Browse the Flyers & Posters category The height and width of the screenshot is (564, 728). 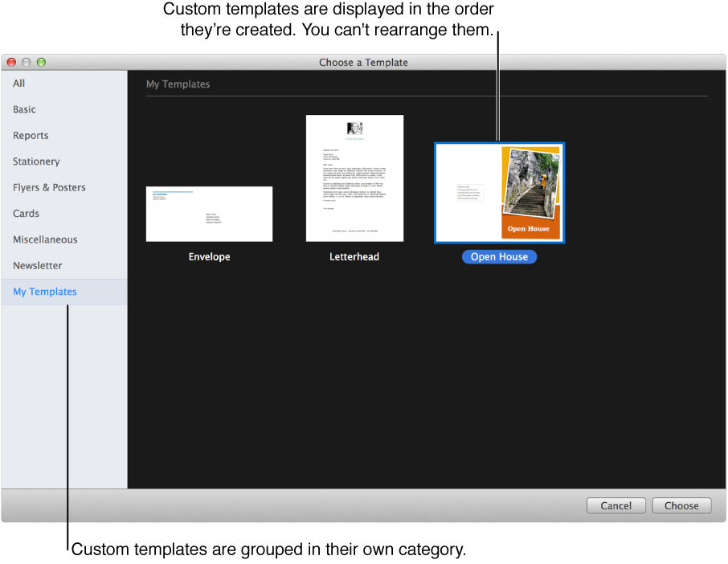pyautogui.click(x=49, y=187)
